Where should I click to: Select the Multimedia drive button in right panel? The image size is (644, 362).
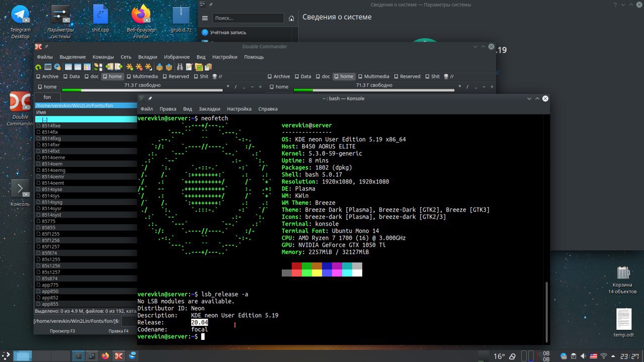373,76
